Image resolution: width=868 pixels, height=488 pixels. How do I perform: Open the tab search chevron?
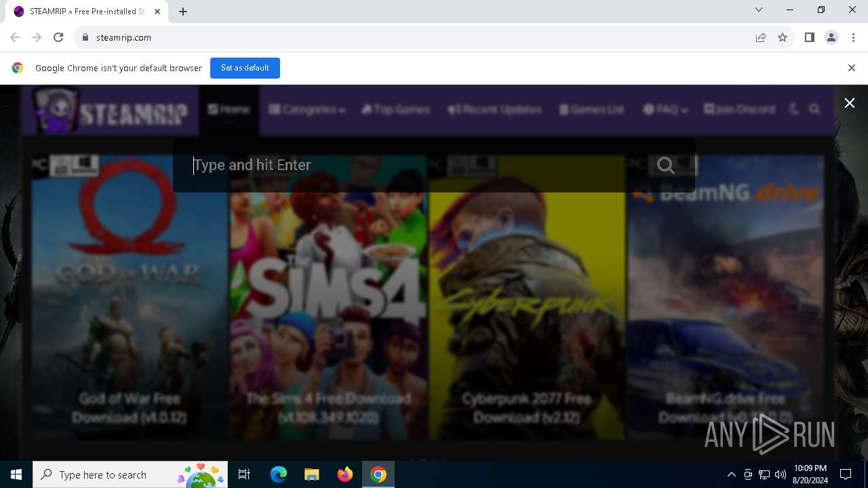click(x=759, y=9)
